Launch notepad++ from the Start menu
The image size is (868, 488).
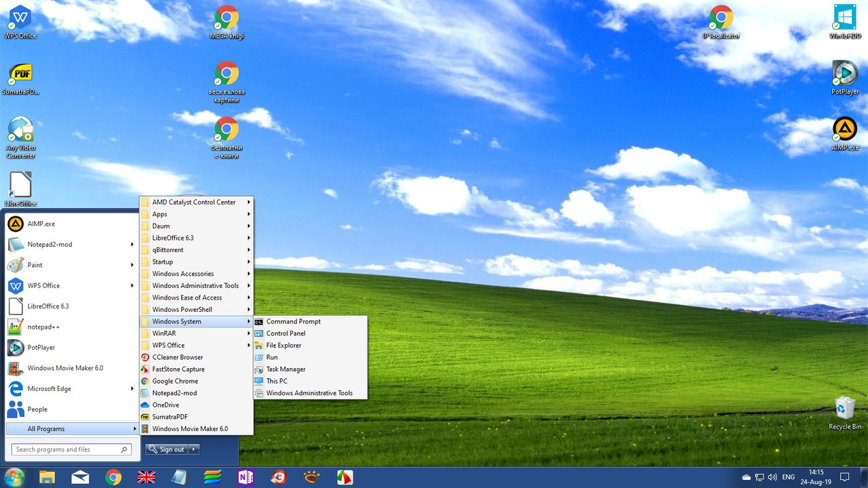[x=71, y=327]
